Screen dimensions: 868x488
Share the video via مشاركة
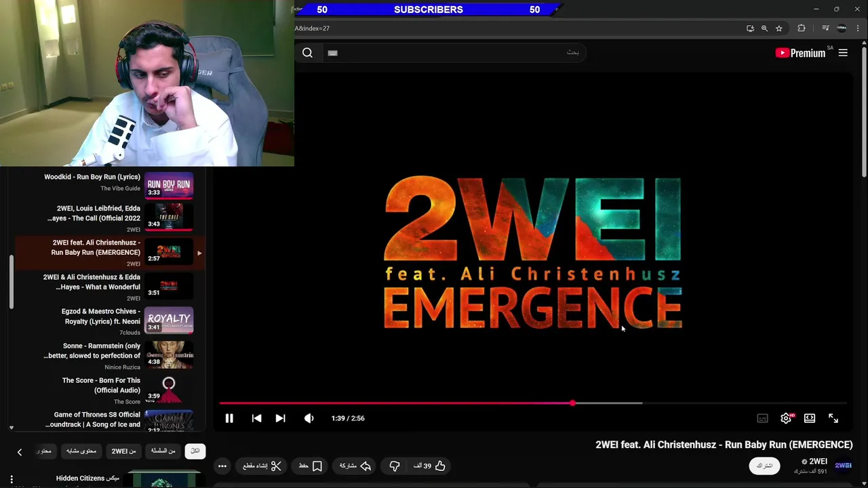(355, 466)
